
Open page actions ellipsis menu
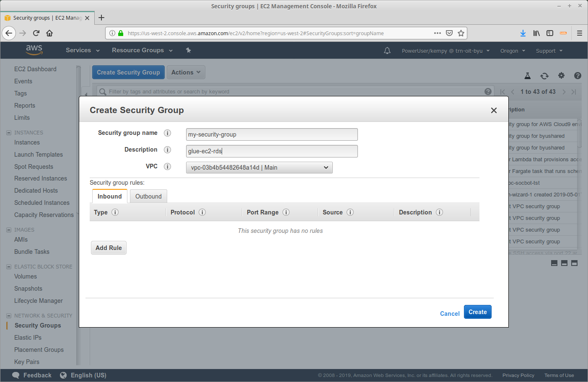[x=438, y=33]
